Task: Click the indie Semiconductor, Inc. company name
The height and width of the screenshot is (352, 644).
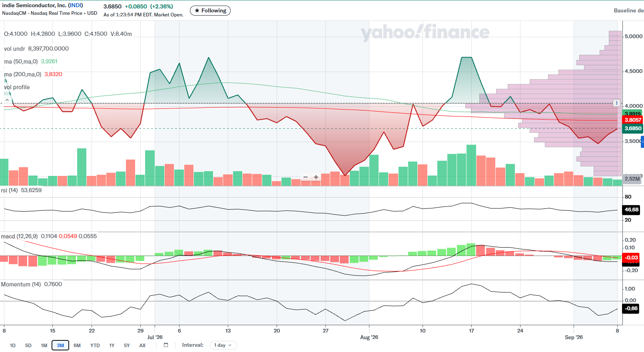Action: point(34,6)
